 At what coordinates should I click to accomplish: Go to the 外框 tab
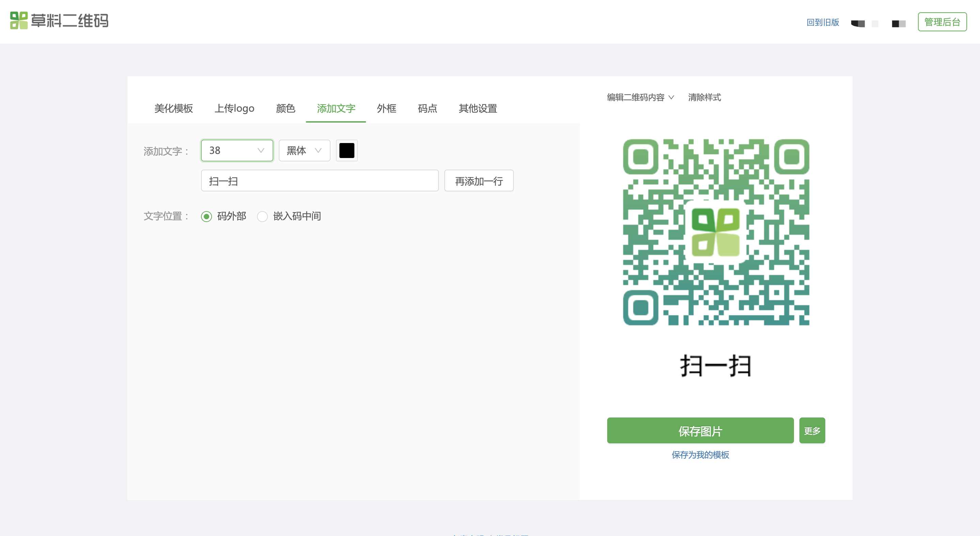tap(386, 108)
